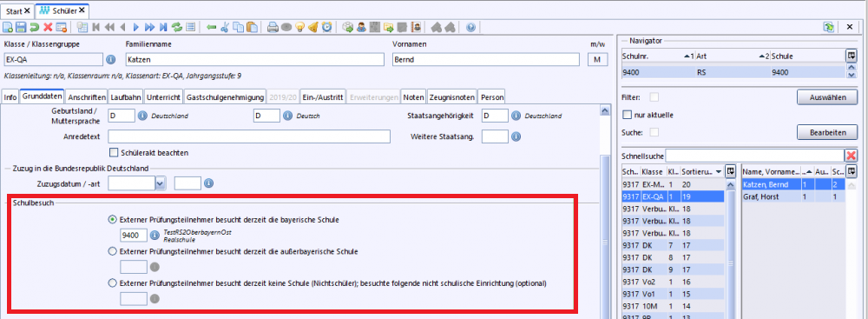Create new student record toolbar icon
Viewport: 868px width, 319px height.
pyautogui.click(x=8, y=27)
